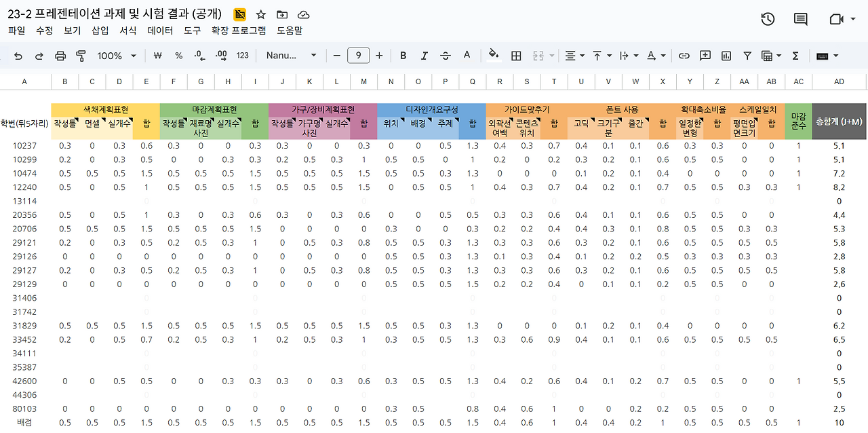Insert a chart

(726, 56)
